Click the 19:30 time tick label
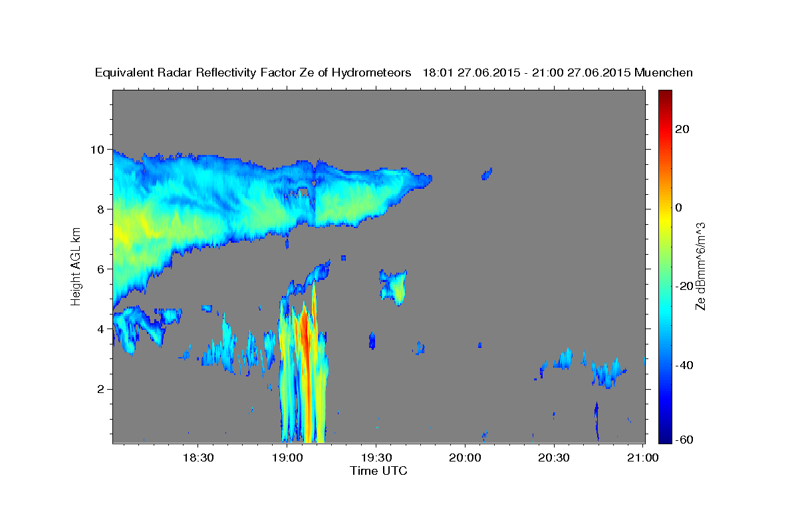This screenshot has height=532, width=798. click(376, 458)
